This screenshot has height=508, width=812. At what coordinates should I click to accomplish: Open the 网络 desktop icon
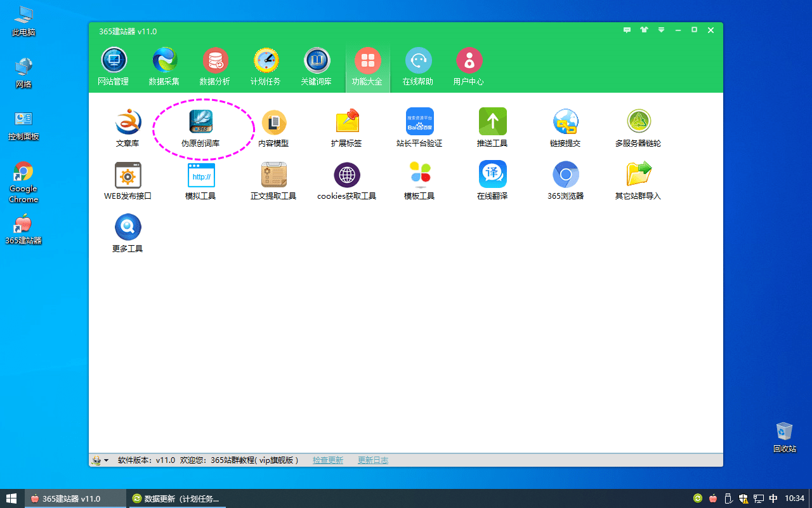coord(23,73)
